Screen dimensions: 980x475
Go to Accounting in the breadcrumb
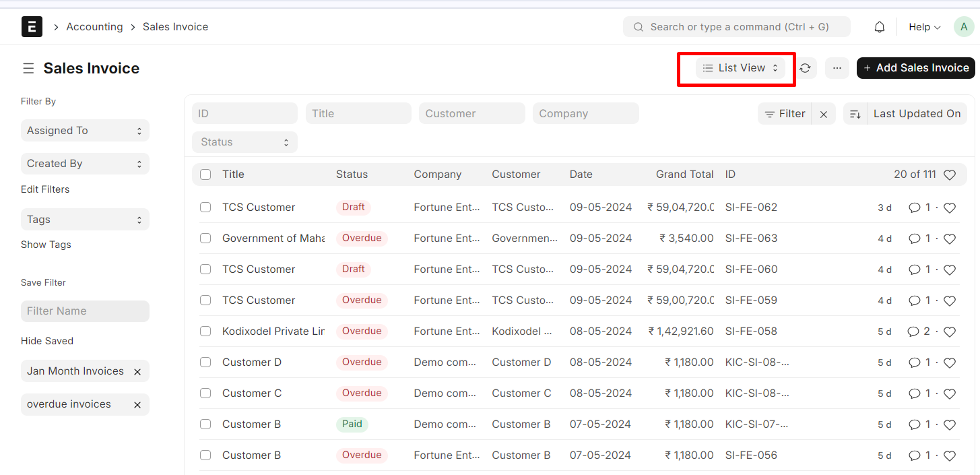[94, 27]
